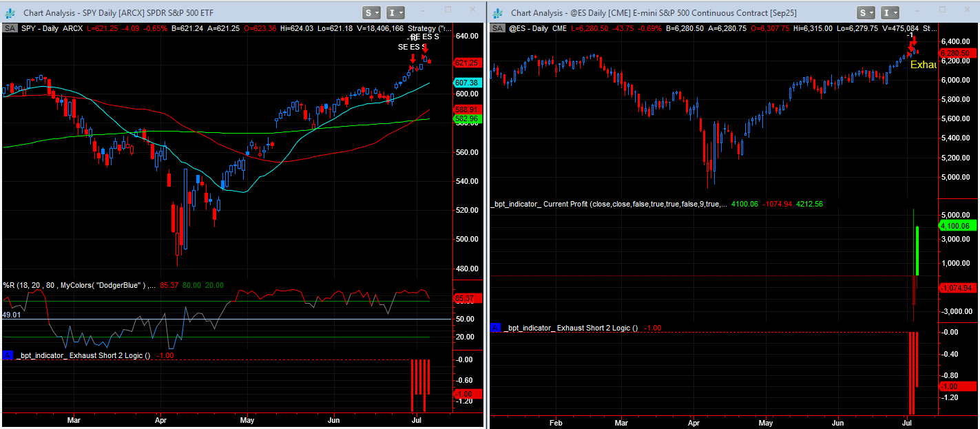Image resolution: width=980 pixels, height=429 pixels.
Task: Click the red 621.25 price tag on SPY axis
Action: pos(466,63)
